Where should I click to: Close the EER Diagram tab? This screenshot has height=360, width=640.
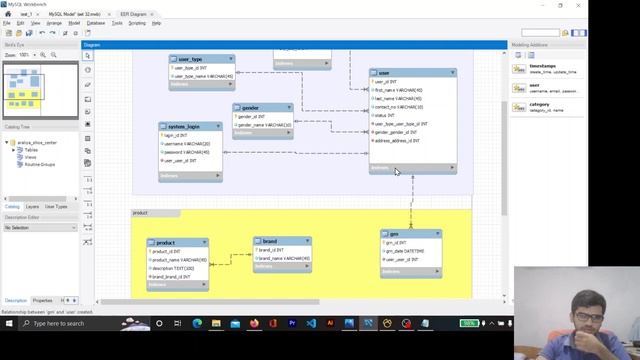tap(152, 14)
